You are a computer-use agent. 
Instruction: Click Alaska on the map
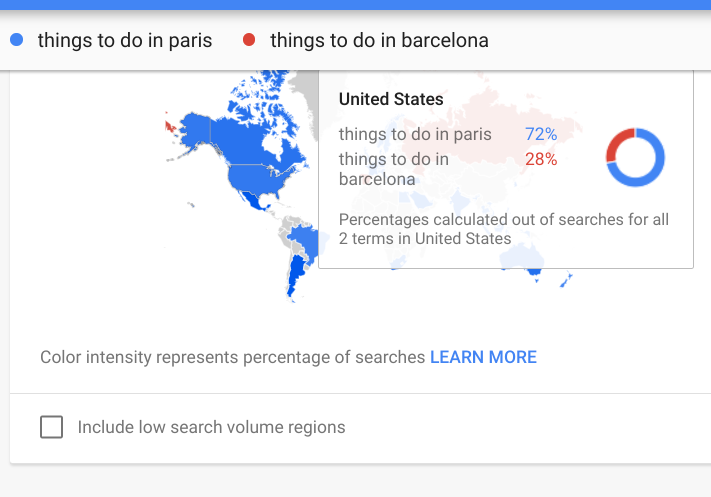click(x=196, y=129)
